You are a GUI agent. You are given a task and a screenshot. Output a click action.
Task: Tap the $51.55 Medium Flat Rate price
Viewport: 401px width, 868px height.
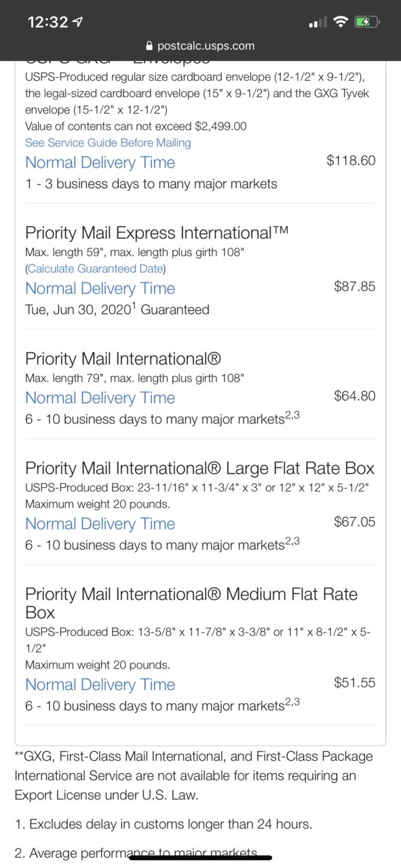(x=354, y=683)
